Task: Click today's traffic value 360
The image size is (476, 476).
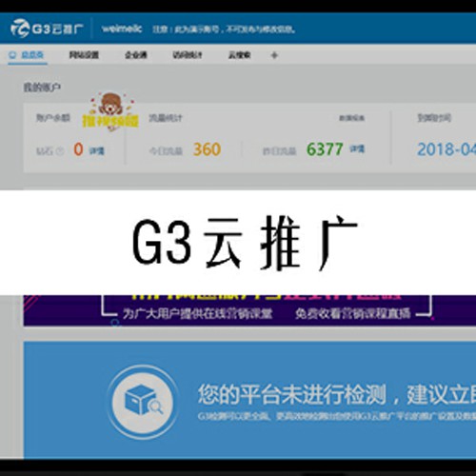Action: [207, 149]
